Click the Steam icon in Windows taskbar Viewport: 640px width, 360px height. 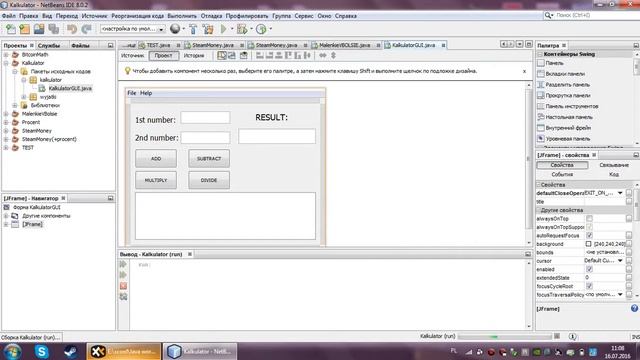point(70,351)
